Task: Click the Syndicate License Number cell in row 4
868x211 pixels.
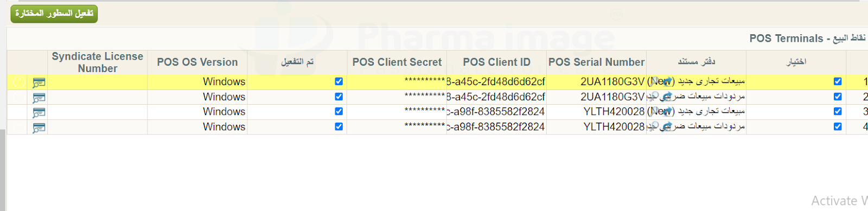Action: [x=98, y=127]
